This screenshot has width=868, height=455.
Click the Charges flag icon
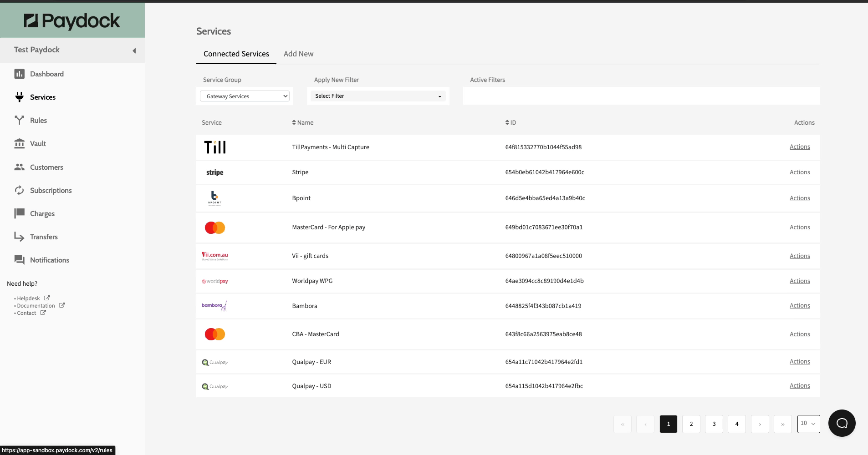19,213
